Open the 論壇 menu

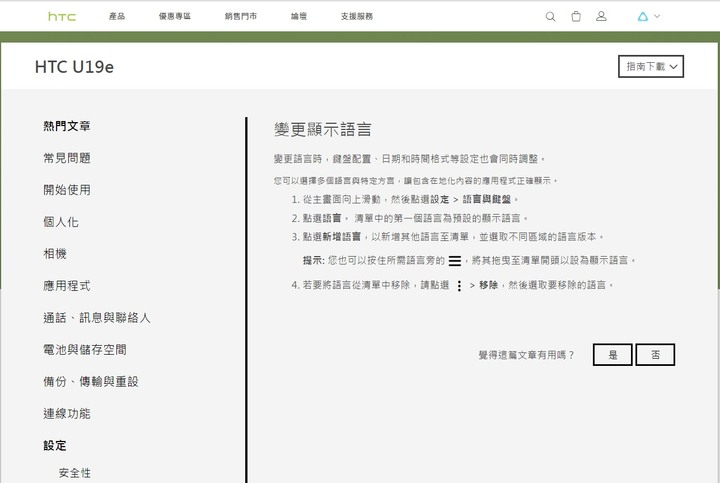[298, 16]
